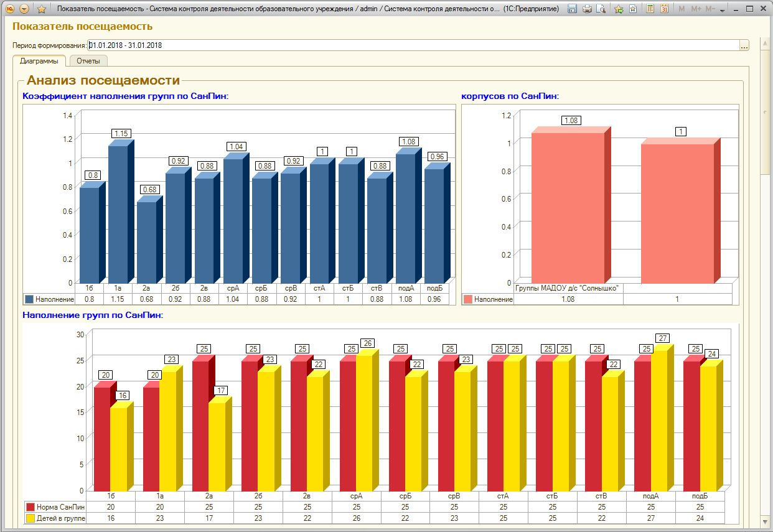Viewport: 773px width, 532px height.
Task: Open print preview with the magnifier page icon
Action: 601,9
